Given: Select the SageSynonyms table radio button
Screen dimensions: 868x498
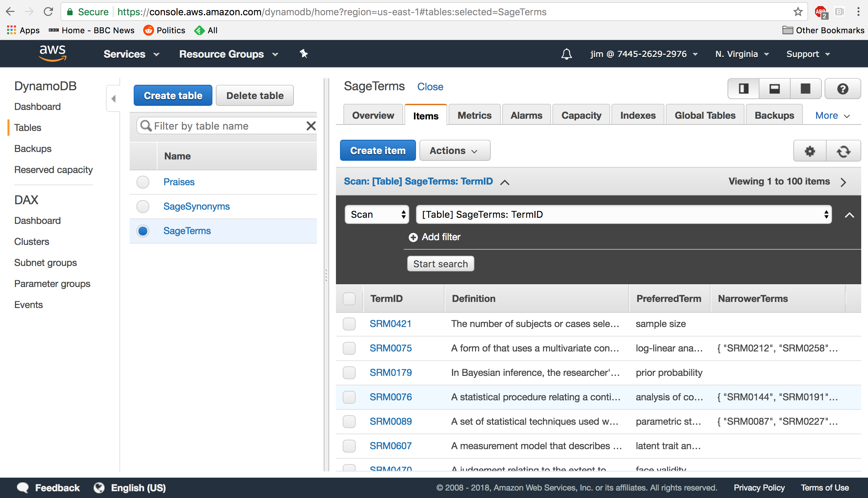Looking at the screenshot, I should point(143,207).
